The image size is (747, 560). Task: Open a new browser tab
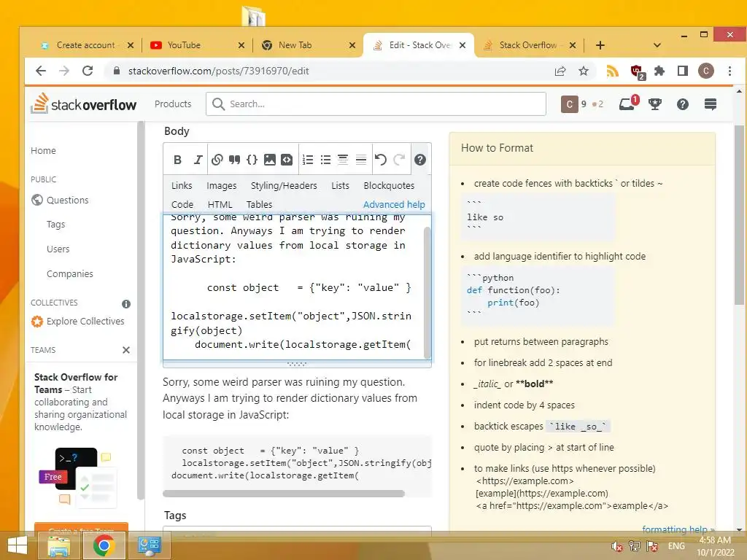pos(600,45)
